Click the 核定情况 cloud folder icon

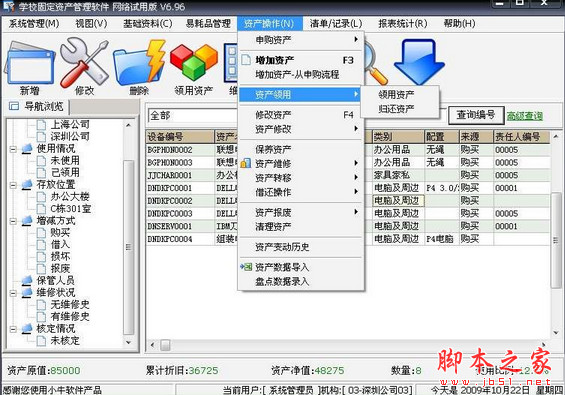click(27, 328)
